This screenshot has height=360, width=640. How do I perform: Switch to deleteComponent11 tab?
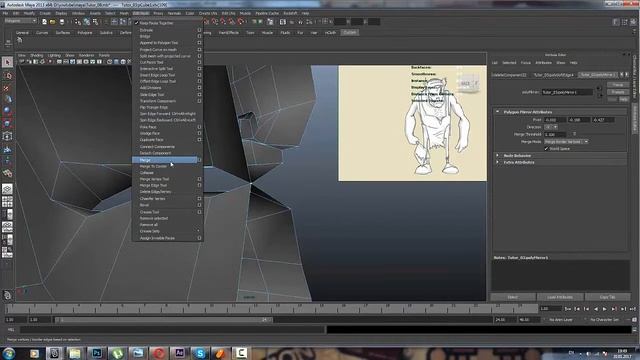509,75
